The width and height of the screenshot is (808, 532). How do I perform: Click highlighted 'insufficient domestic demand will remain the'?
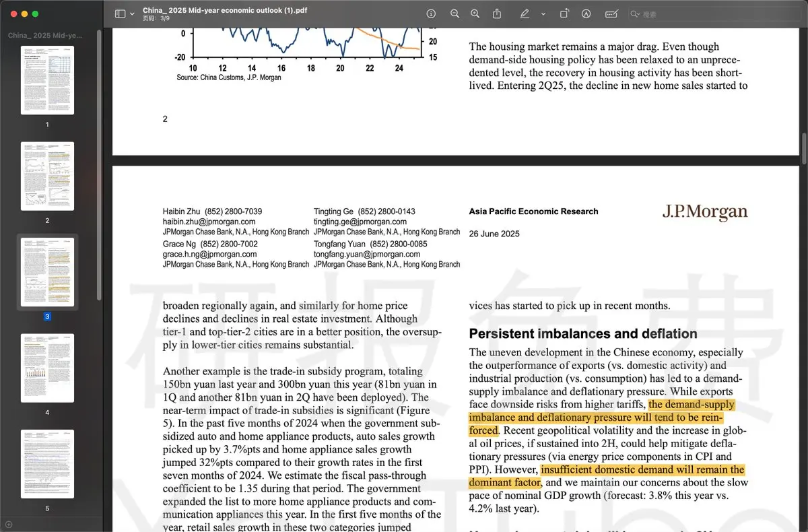tap(642, 469)
